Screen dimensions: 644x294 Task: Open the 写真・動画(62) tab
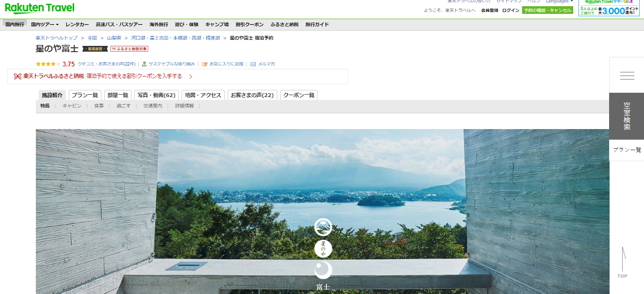click(157, 95)
